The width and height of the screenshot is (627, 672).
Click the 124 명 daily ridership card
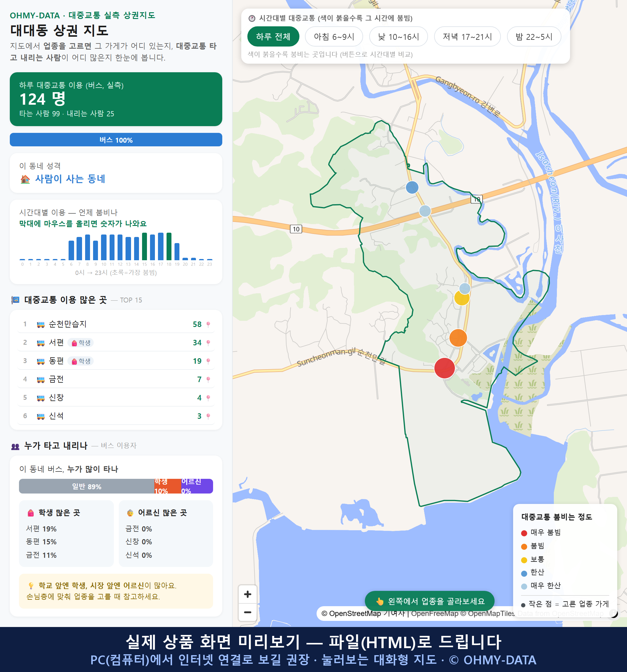click(116, 99)
